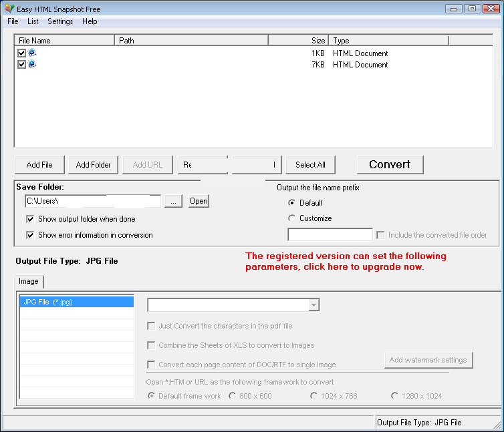Open the Help menu
Screen dimensions: 504x432
click(x=90, y=21)
